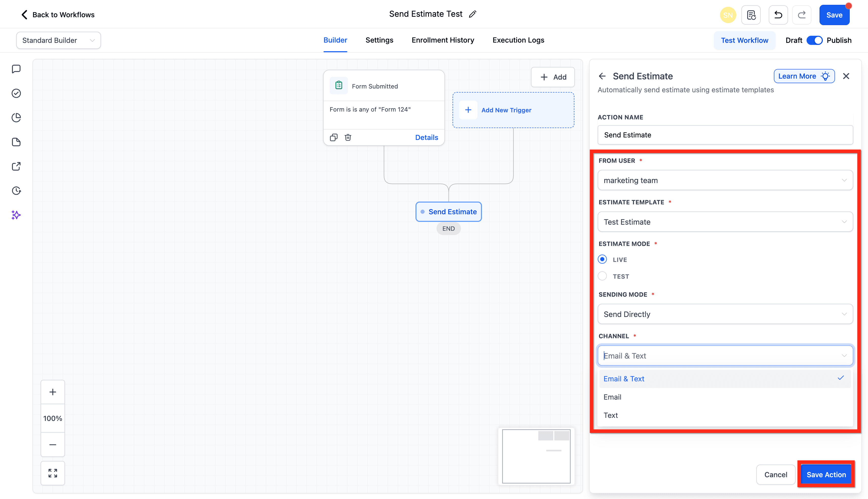Delete the Form Submitted trigger via trash icon
The width and height of the screenshot is (868, 499).
(348, 137)
